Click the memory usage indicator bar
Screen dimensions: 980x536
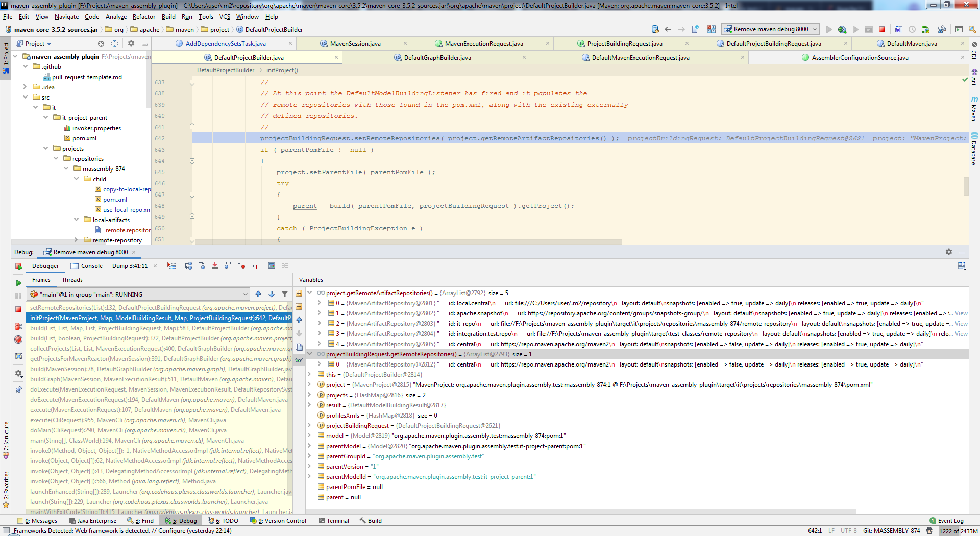(x=958, y=531)
